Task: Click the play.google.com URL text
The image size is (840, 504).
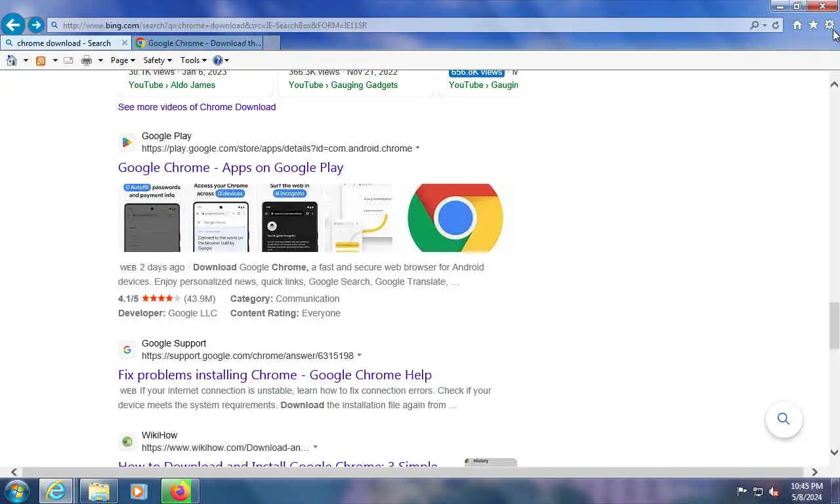Action: tap(277, 148)
